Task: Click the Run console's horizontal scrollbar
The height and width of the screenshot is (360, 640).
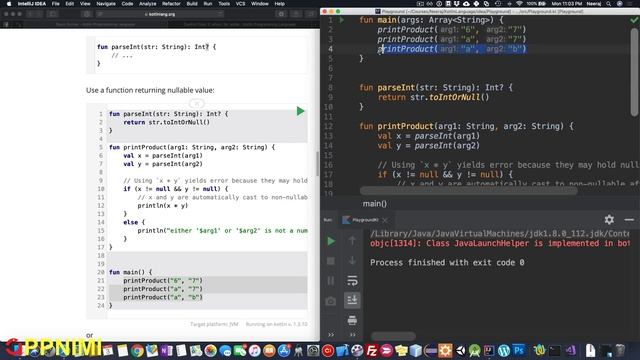Action: pyautogui.click(x=393, y=336)
